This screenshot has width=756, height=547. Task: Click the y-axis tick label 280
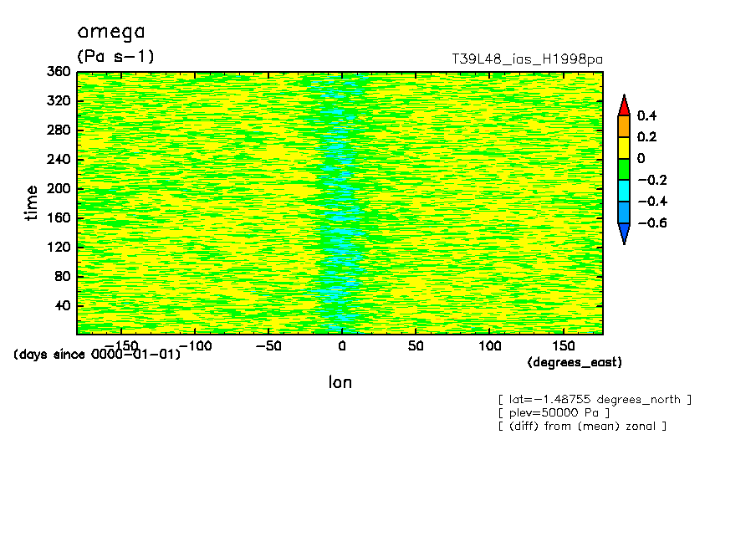point(59,130)
